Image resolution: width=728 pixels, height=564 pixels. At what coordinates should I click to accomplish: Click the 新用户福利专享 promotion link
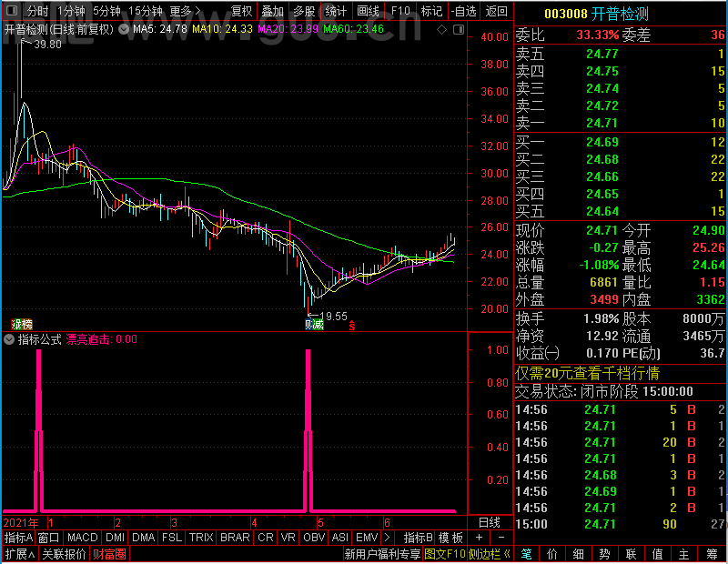click(x=382, y=554)
